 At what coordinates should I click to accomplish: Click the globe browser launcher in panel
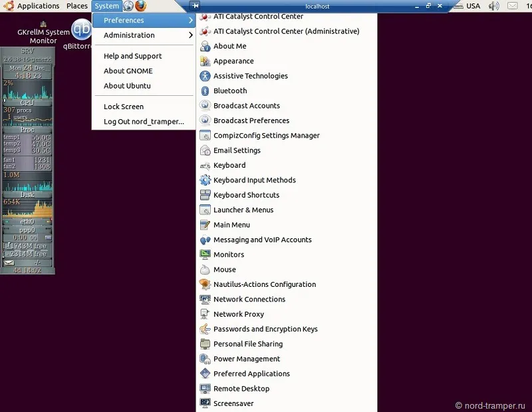click(128, 6)
